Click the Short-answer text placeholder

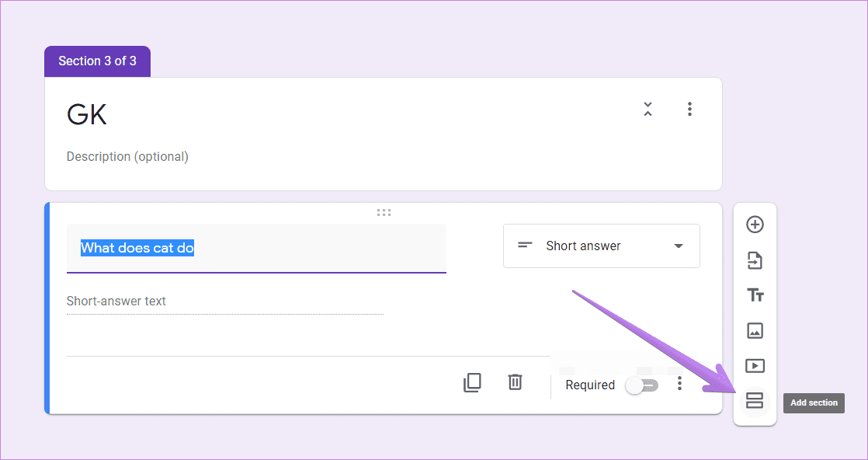[x=116, y=301]
